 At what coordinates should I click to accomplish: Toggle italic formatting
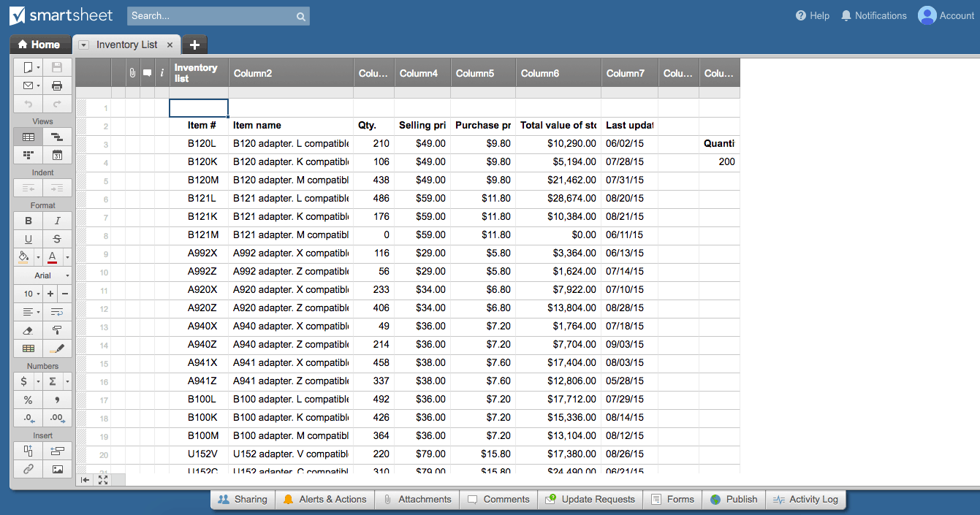point(57,221)
